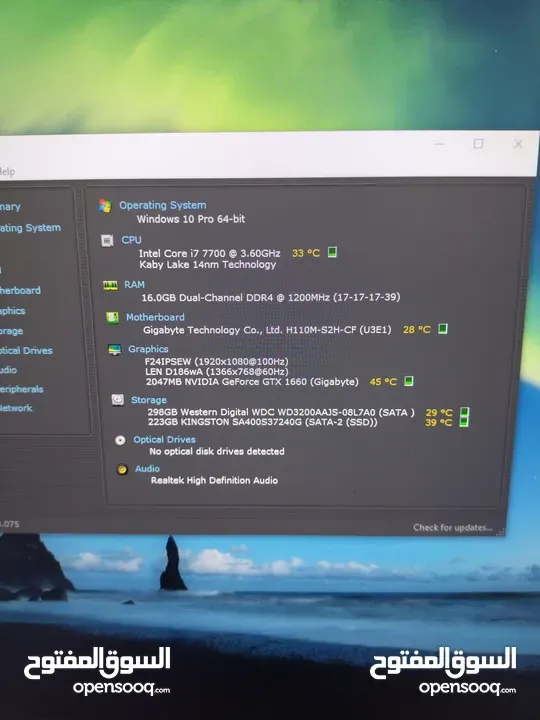
Task: Open the Graphics heading link
Action: tap(148, 349)
